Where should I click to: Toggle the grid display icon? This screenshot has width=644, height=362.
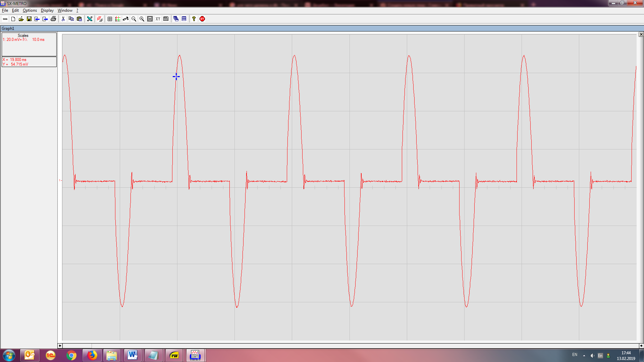[x=110, y=19]
